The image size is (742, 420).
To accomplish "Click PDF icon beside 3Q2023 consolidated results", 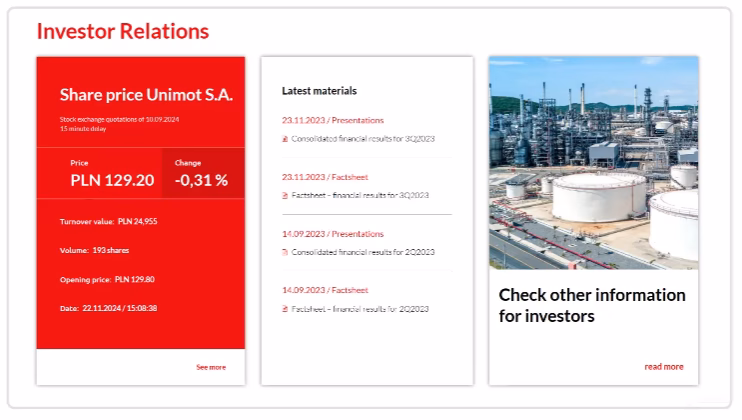I will [x=285, y=139].
